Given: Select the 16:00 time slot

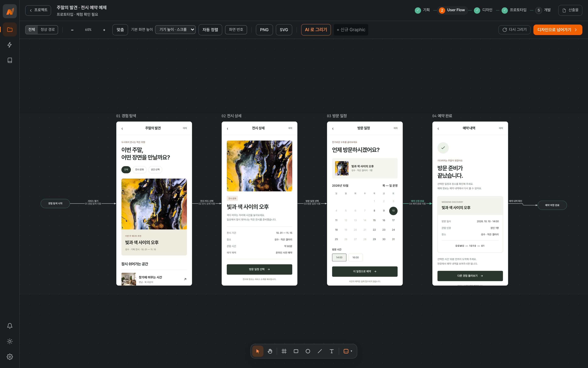Looking at the screenshot, I should [355, 257].
